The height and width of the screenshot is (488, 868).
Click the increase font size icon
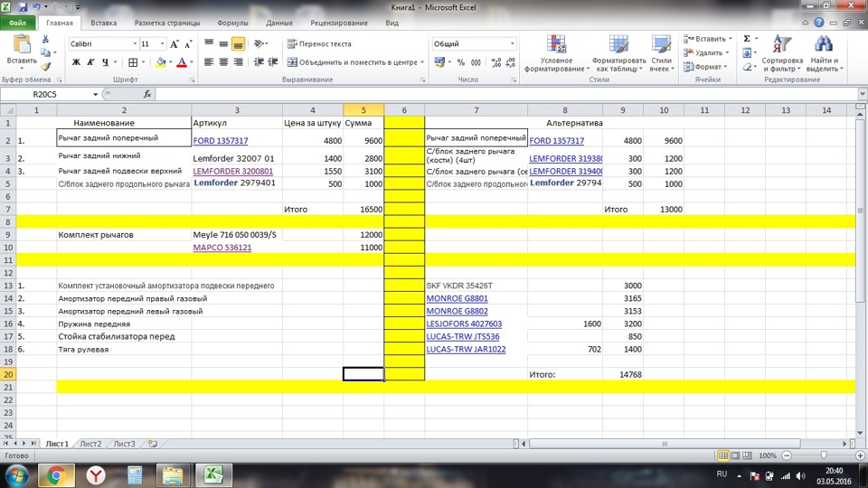175,43
